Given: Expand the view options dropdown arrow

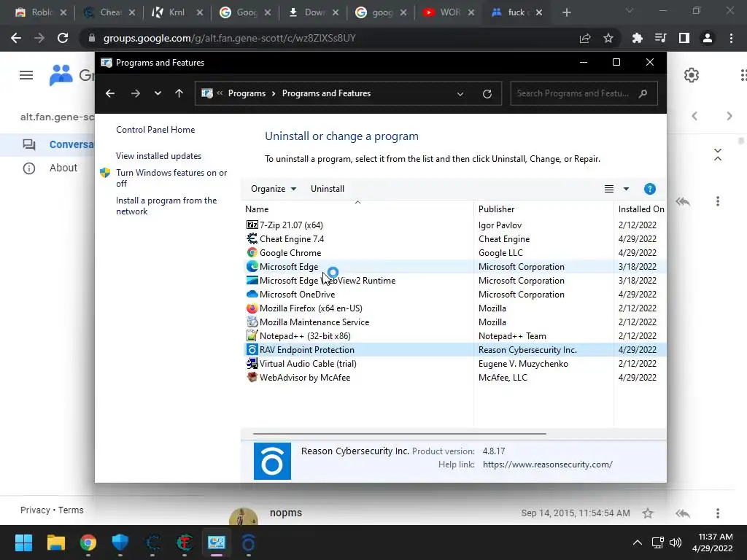Looking at the screenshot, I should point(626,189).
